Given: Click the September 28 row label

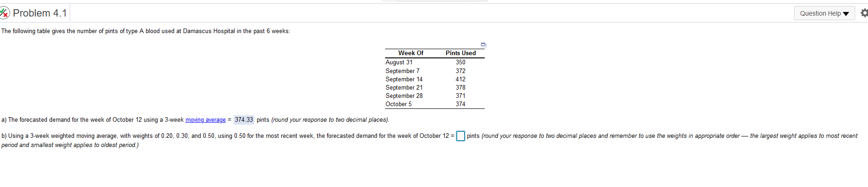Looking at the screenshot, I should [404, 96].
